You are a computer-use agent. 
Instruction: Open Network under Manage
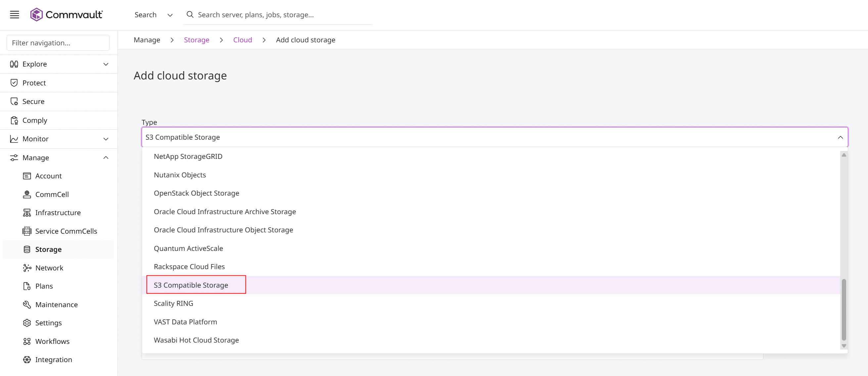click(x=59, y=268)
